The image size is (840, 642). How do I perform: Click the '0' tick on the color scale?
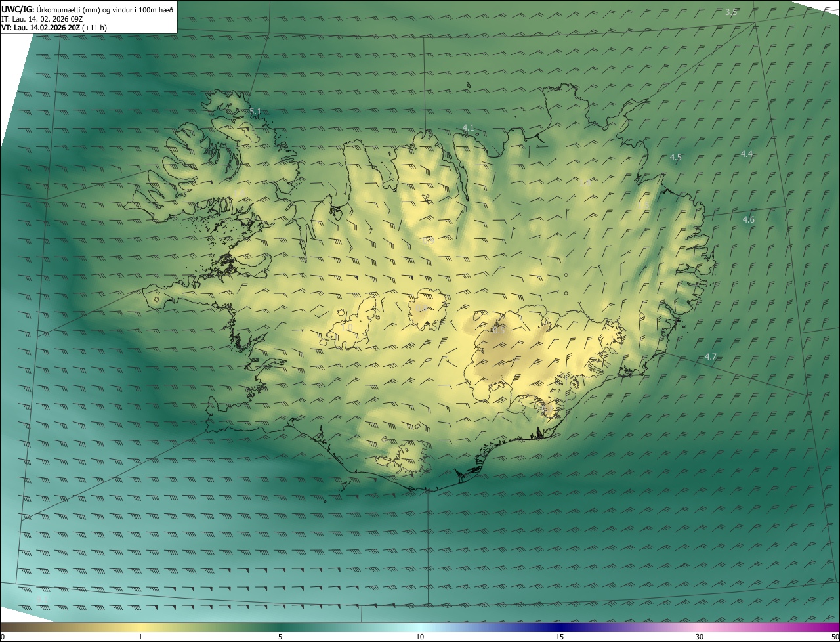coord(3,637)
